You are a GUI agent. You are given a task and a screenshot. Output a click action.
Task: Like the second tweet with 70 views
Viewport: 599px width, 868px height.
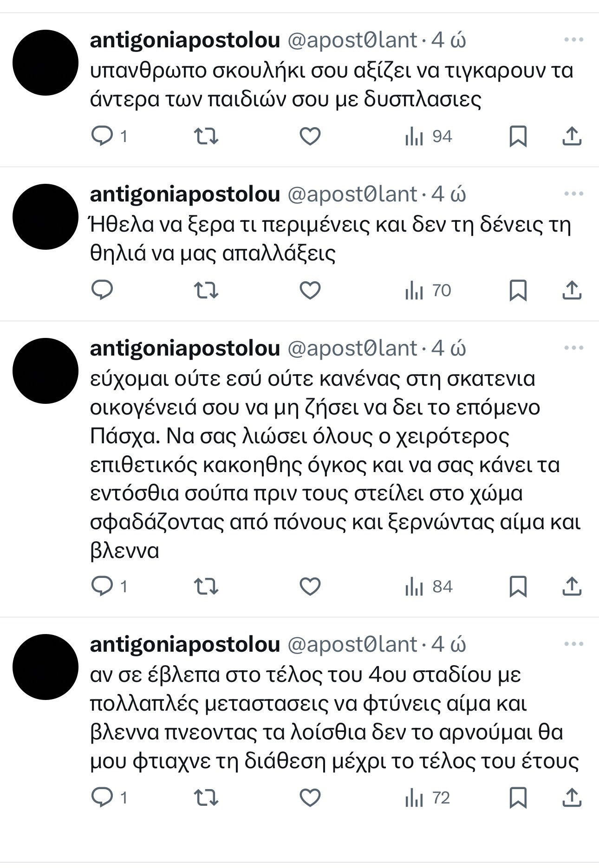310,291
